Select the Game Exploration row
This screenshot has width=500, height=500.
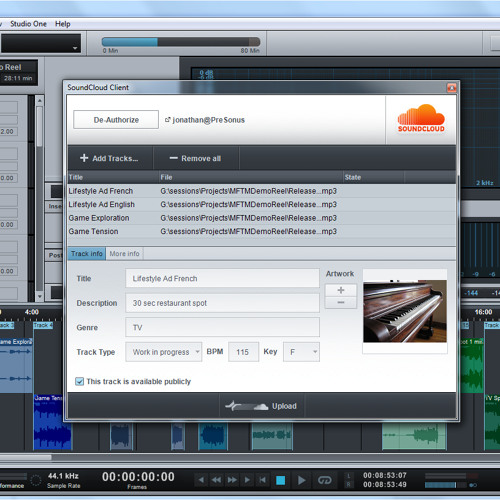click(261, 218)
